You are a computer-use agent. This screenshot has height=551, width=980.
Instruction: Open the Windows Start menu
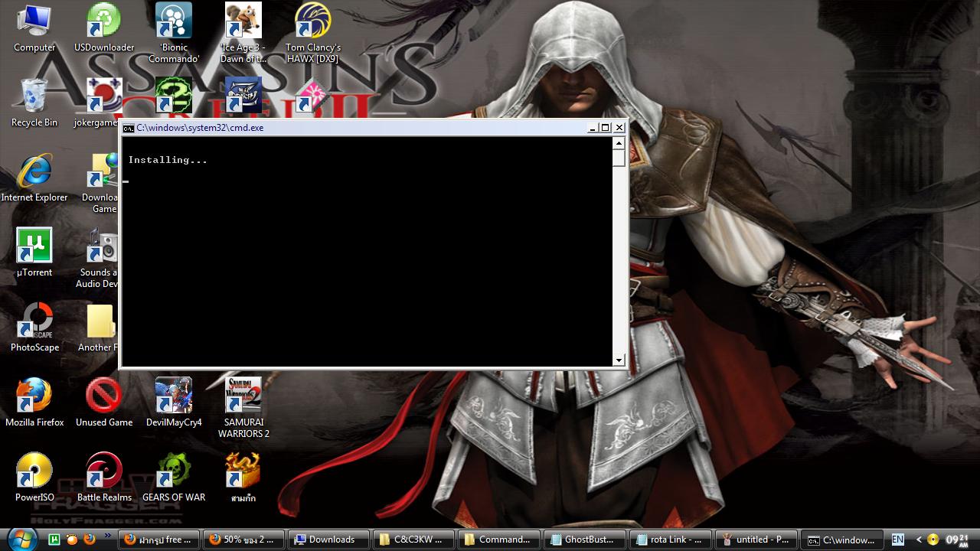click(x=22, y=539)
